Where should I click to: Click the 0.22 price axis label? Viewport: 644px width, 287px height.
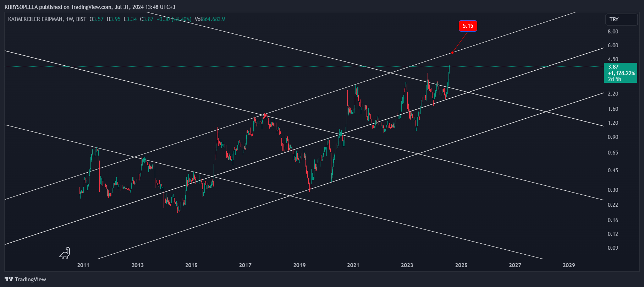(x=613, y=205)
